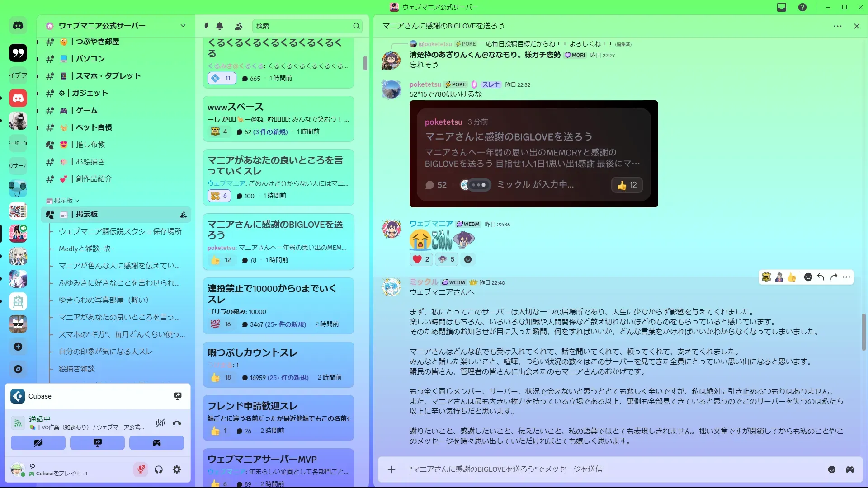868x488 pixels.
Task: Toggle camera on in voice panel
Action: [38, 443]
